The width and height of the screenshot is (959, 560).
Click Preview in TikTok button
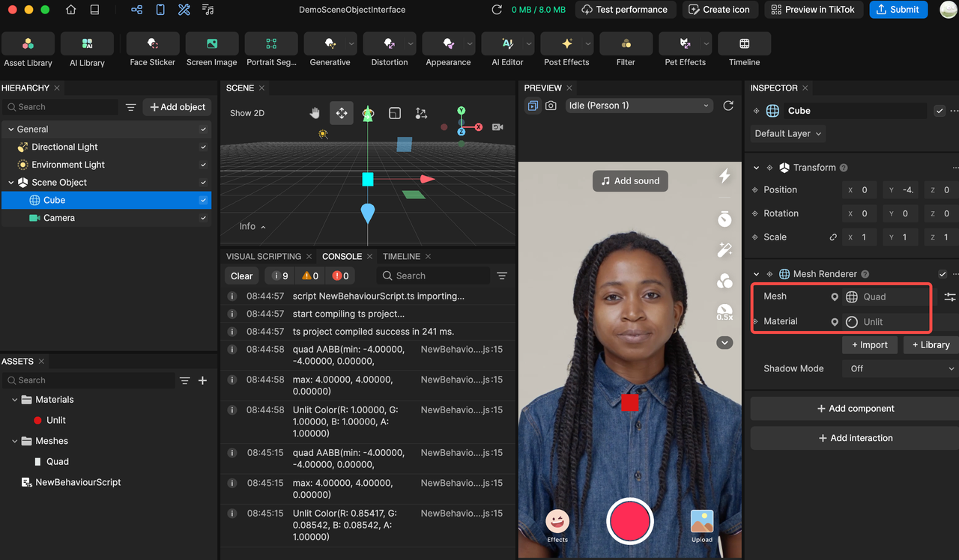814,10
